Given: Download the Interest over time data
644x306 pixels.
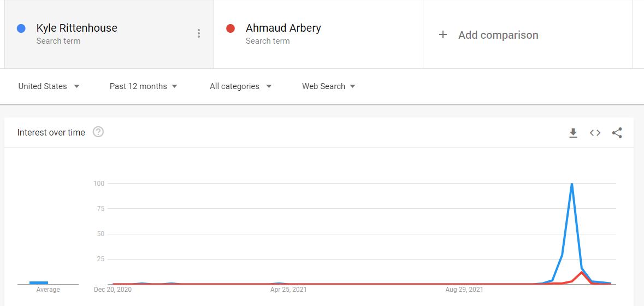Looking at the screenshot, I should tap(573, 133).
